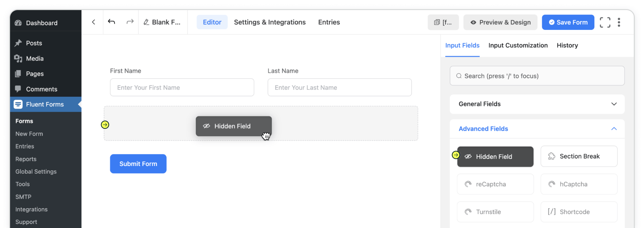Add the hCaptcha field

579,184
